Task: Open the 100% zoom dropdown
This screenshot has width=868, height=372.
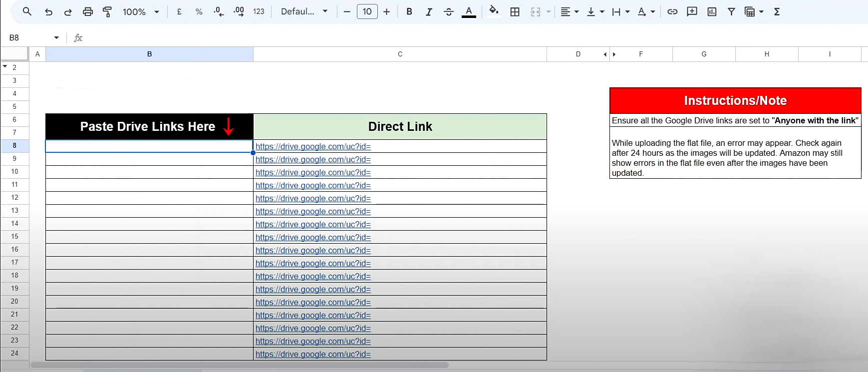Action: click(141, 11)
